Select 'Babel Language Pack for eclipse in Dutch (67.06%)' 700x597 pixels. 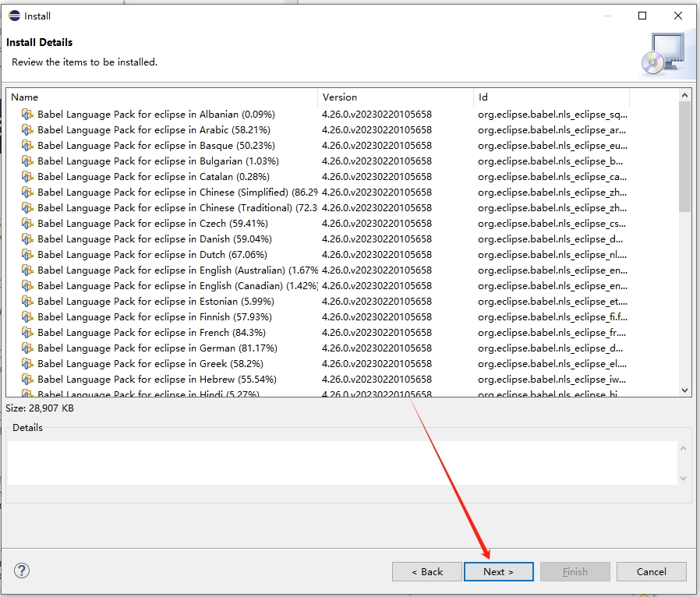152,255
